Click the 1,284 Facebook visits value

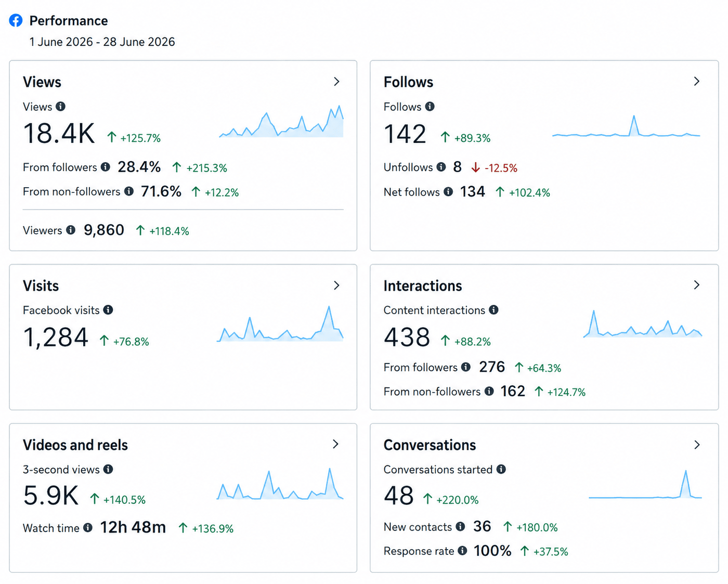[56, 337]
